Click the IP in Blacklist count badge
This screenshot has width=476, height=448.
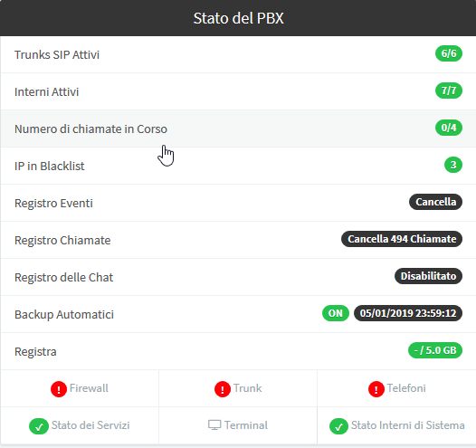453,165
